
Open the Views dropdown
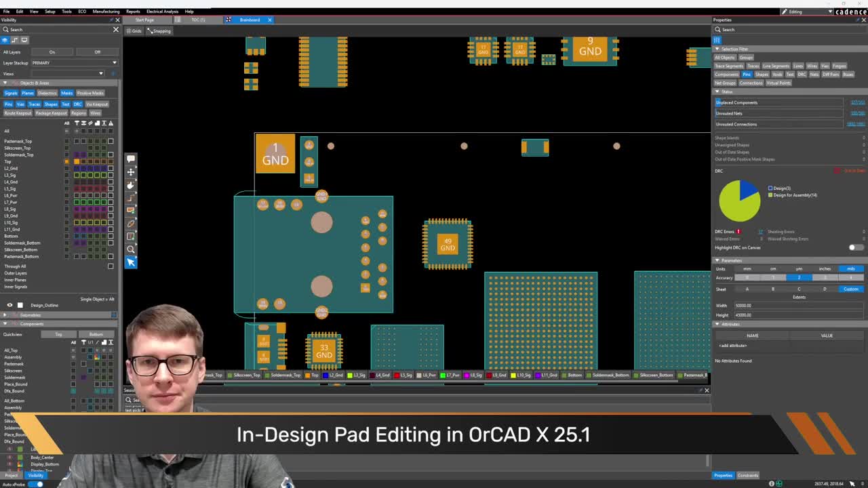(x=68, y=73)
